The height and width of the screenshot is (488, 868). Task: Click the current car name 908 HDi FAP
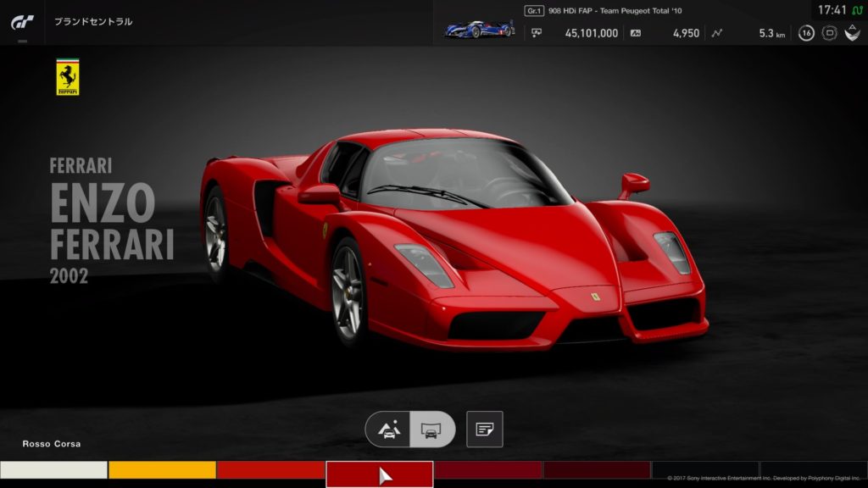coord(615,10)
